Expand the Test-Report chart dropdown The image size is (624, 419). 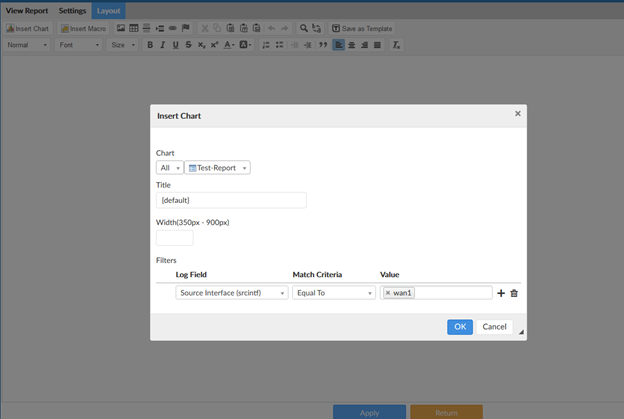[218, 168]
